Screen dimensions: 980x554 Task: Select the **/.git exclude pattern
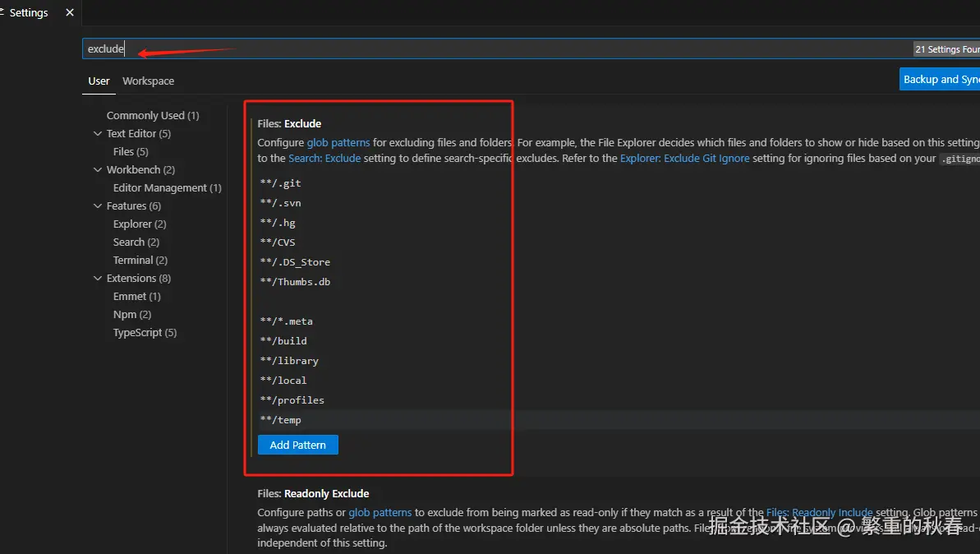click(x=281, y=184)
